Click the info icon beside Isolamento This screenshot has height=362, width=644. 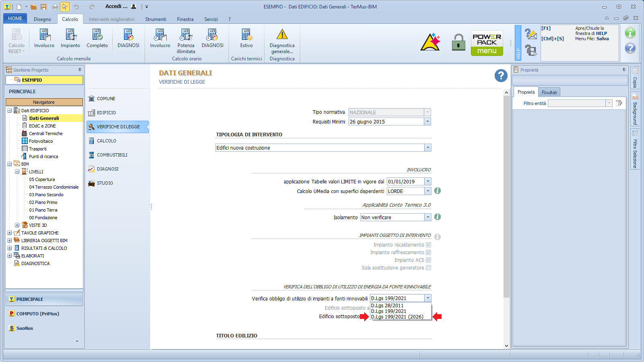[438, 217]
